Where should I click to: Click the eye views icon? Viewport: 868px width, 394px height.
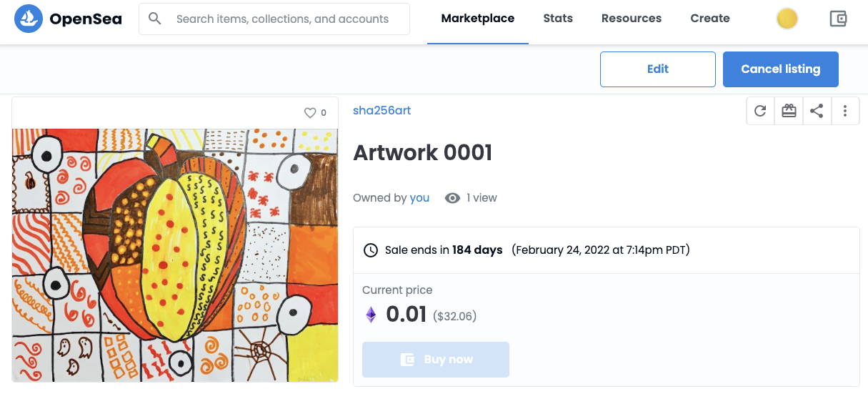coord(452,198)
